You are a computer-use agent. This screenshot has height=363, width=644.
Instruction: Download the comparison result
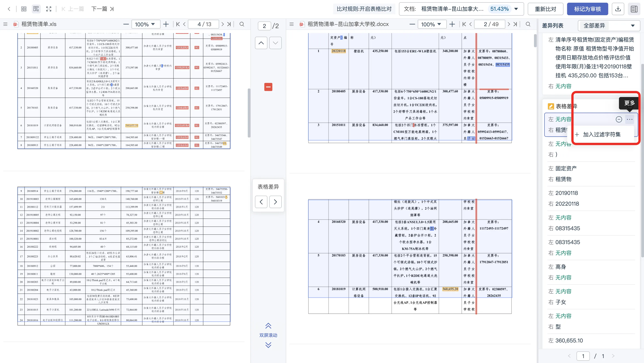pyautogui.click(x=618, y=9)
